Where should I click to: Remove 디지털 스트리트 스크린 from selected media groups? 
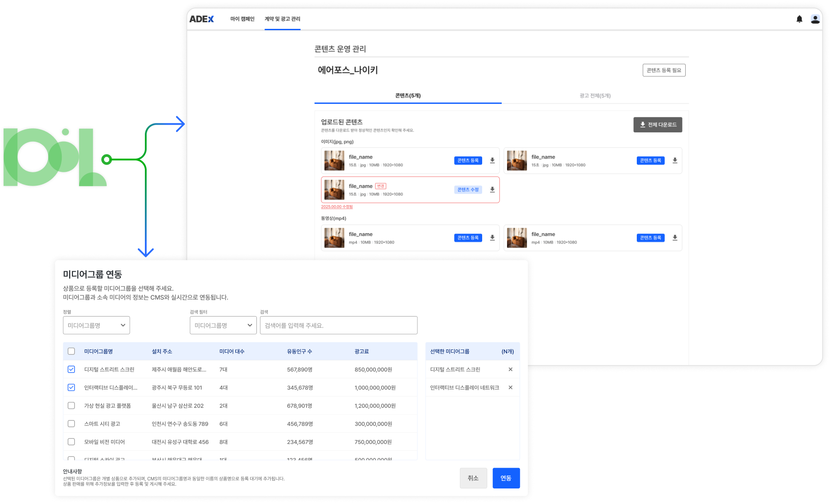click(510, 369)
